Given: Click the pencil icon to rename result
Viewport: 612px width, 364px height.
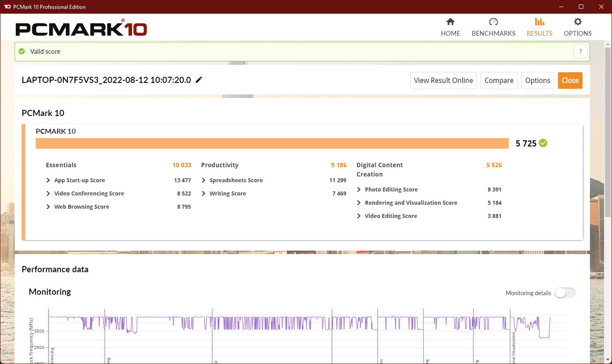Looking at the screenshot, I should (199, 80).
